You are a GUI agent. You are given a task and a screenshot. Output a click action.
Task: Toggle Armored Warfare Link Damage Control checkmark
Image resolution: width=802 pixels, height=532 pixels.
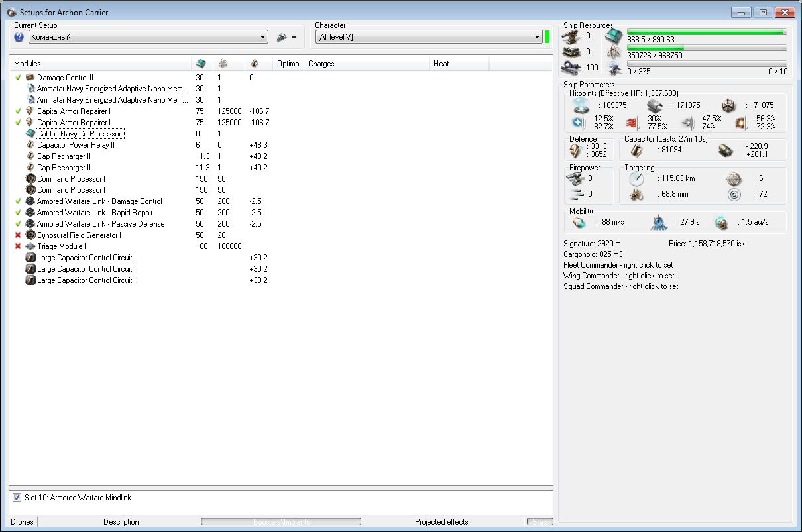tap(18, 201)
